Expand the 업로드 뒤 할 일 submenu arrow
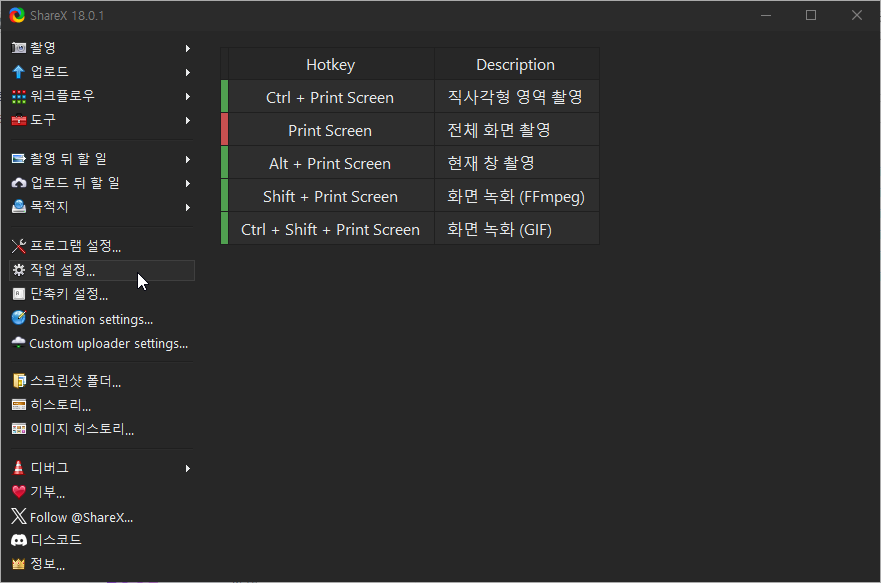The width and height of the screenshot is (881, 583). click(188, 183)
